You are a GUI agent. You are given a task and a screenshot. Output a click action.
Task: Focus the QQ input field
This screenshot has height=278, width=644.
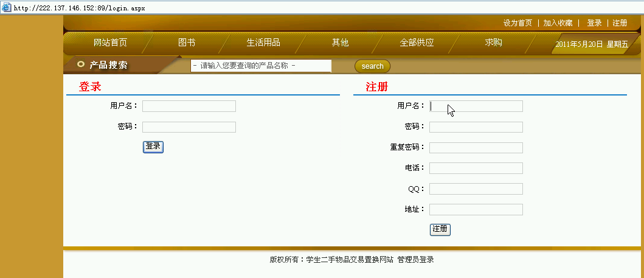pos(476,189)
